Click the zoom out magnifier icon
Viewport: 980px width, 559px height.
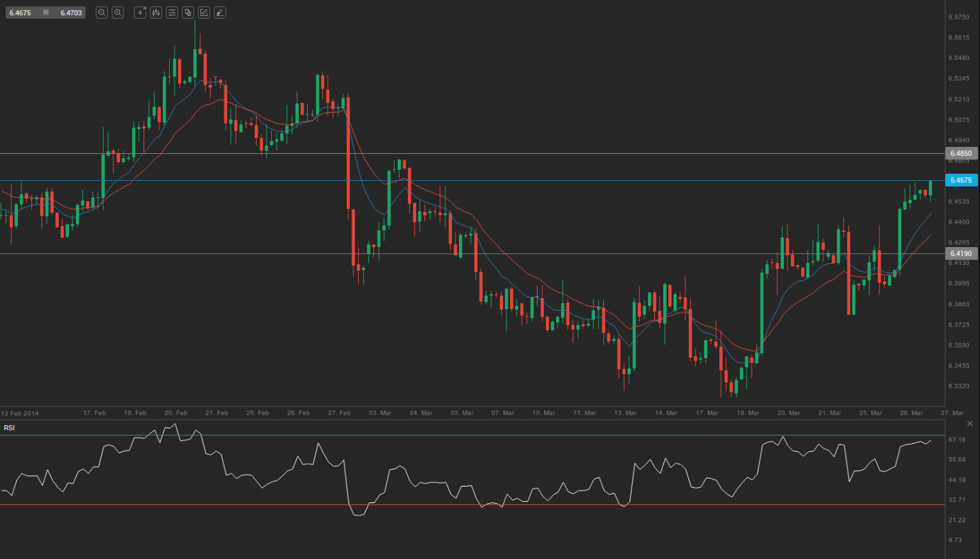tap(101, 12)
